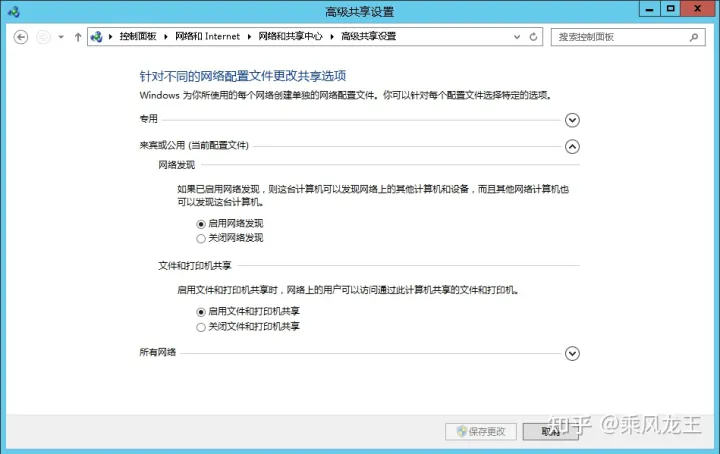Open address bar history dropdown
This screenshot has height=454, width=720.
517,37
